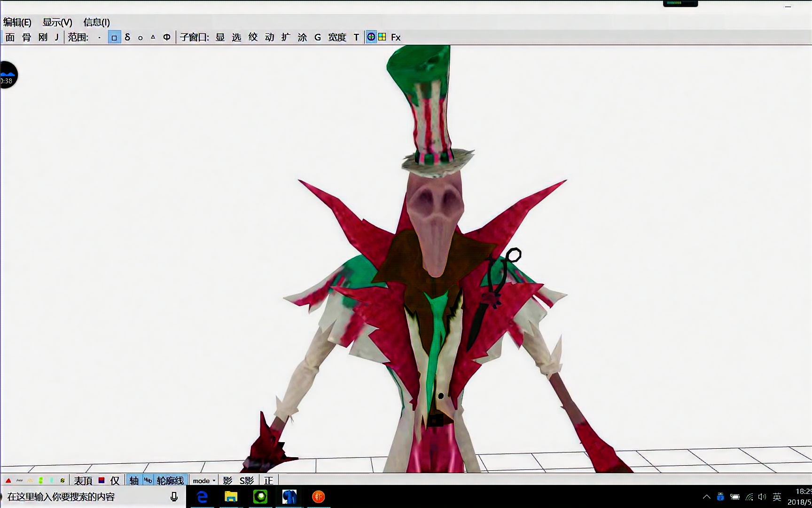Click the 宽度 width sub-window button

[x=337, y=37]
